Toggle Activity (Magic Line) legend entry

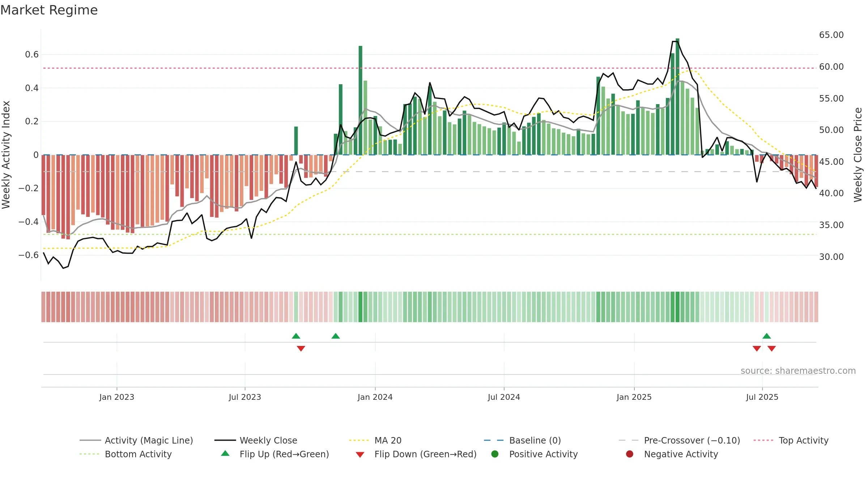(136, 440)
